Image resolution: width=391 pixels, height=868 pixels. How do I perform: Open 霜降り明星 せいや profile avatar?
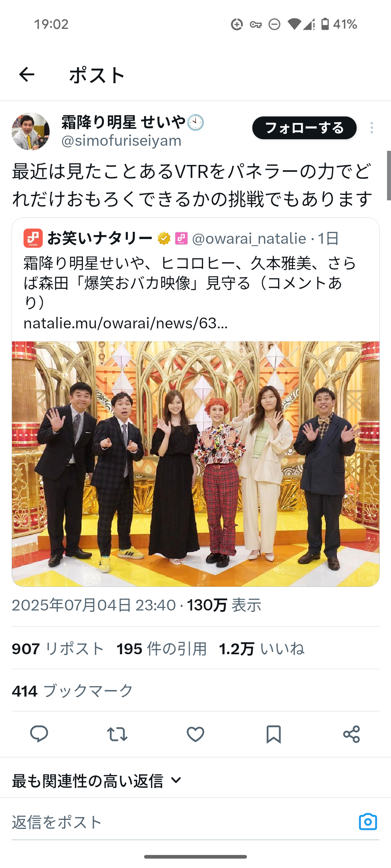(x=31, y=131)
